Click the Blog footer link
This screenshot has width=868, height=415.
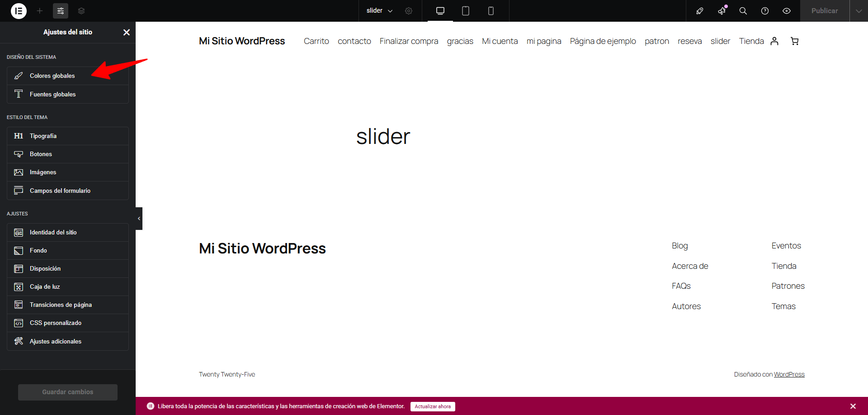tap(680, 246)
